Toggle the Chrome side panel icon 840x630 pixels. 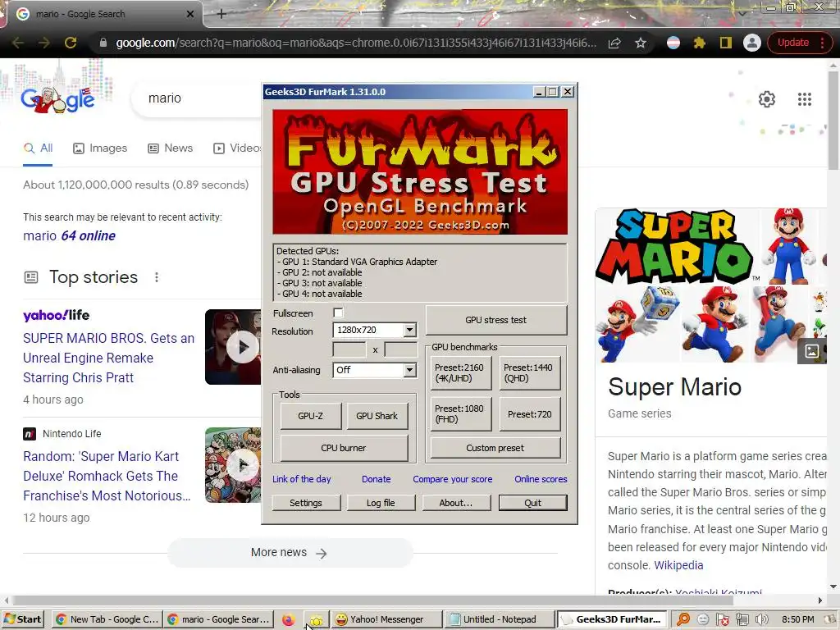(725, 43)
